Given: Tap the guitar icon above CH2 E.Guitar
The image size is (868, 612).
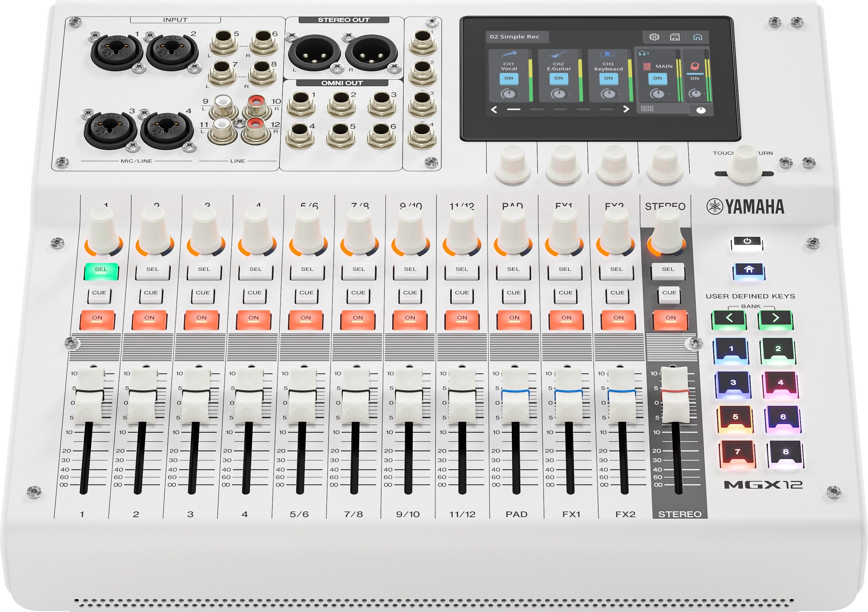Looking at the screenshot, I should (x=559, y=54).
